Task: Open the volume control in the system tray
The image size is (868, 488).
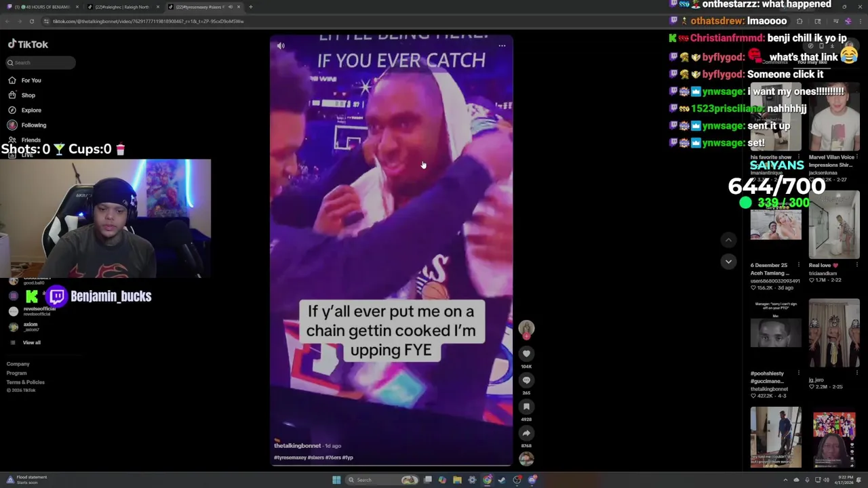Action: tap(826, 480)
